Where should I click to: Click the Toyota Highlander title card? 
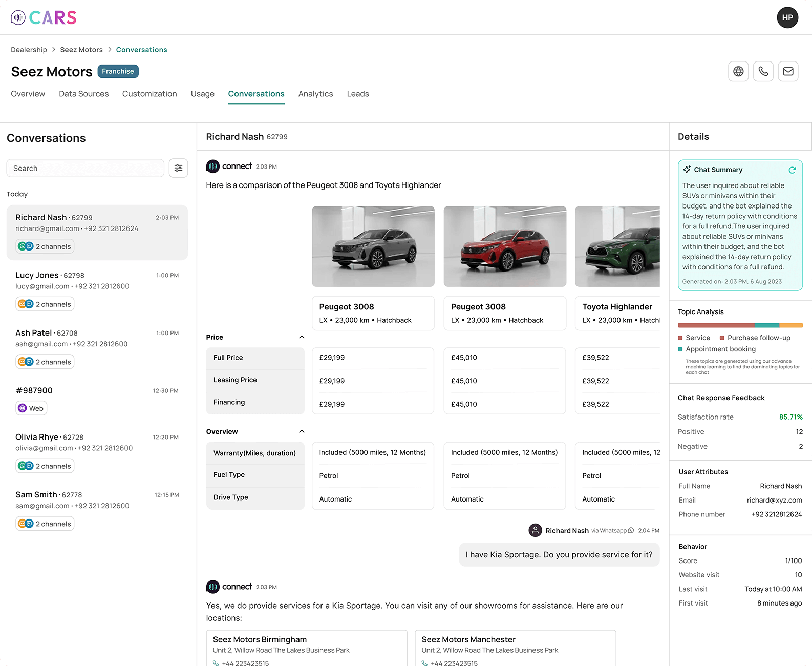(x=617, y=313)
